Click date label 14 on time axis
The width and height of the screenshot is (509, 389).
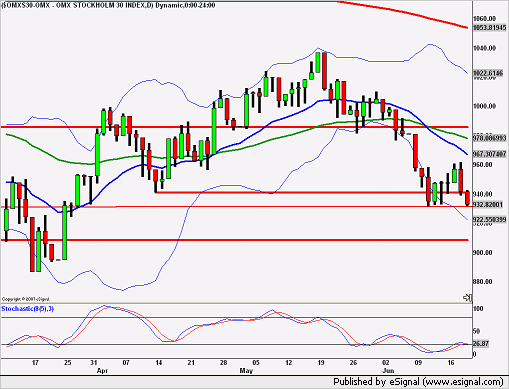point(159,363)
